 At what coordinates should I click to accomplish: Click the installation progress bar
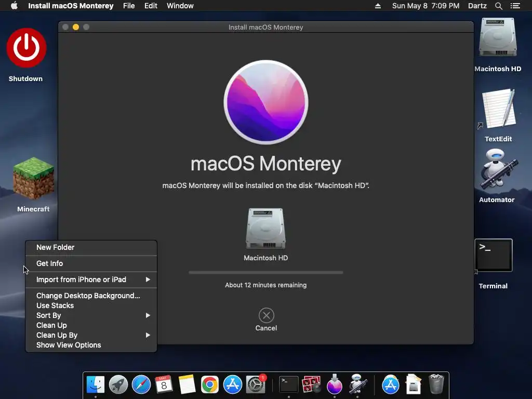click(x=266, y=272)
